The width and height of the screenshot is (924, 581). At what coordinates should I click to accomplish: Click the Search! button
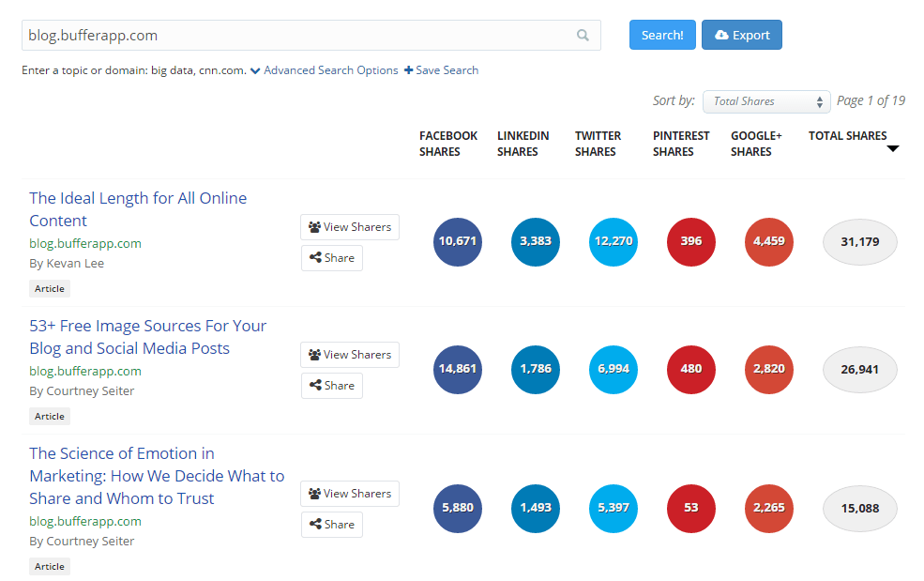(x=662, y=35)
